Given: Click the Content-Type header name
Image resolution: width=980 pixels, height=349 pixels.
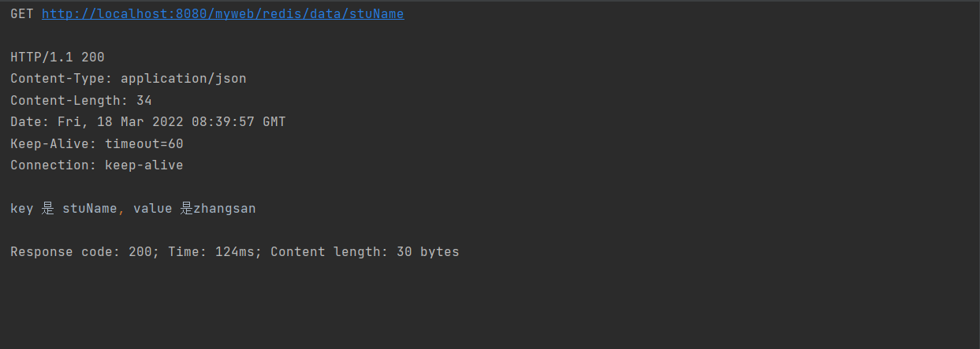Looking at the screenshot, I should point(54,79).
